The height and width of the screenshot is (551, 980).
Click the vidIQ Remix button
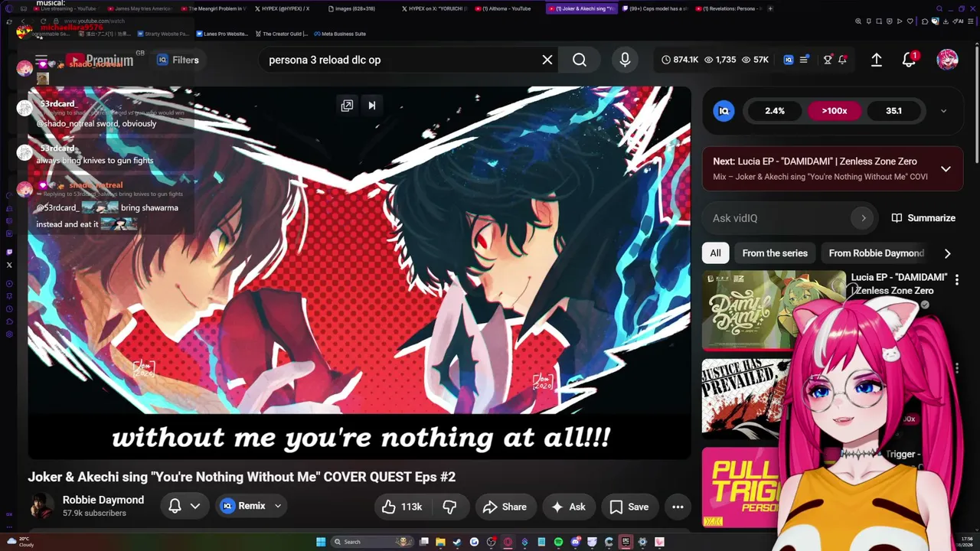(x=243, y=507)
